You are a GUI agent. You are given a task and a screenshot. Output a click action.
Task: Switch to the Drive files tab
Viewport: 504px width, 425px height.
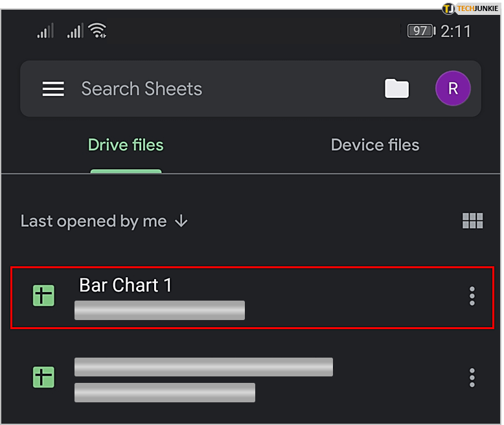(x=126, y=145)
